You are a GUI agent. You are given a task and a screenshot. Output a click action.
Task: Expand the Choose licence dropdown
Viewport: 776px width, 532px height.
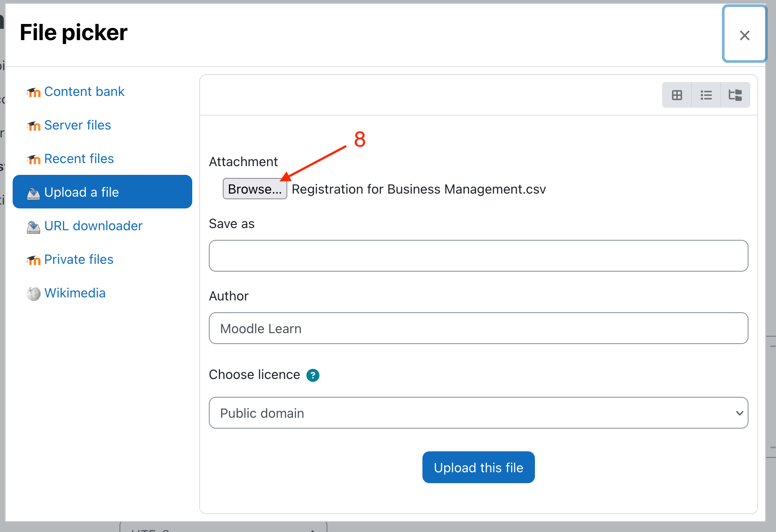pos(479,413)
